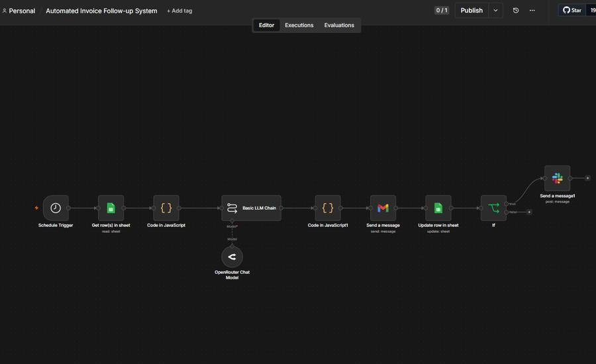Open the Slack Send a message1 node
Screen dimensions: 596x364
pos(557,178)
